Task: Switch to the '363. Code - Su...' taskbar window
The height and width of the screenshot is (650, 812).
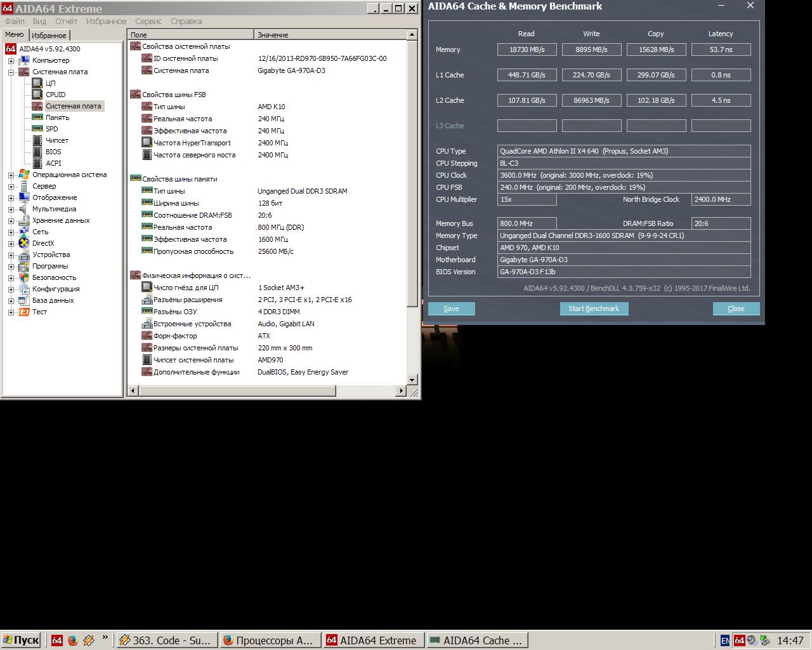Action: click(x=167, y=640)
